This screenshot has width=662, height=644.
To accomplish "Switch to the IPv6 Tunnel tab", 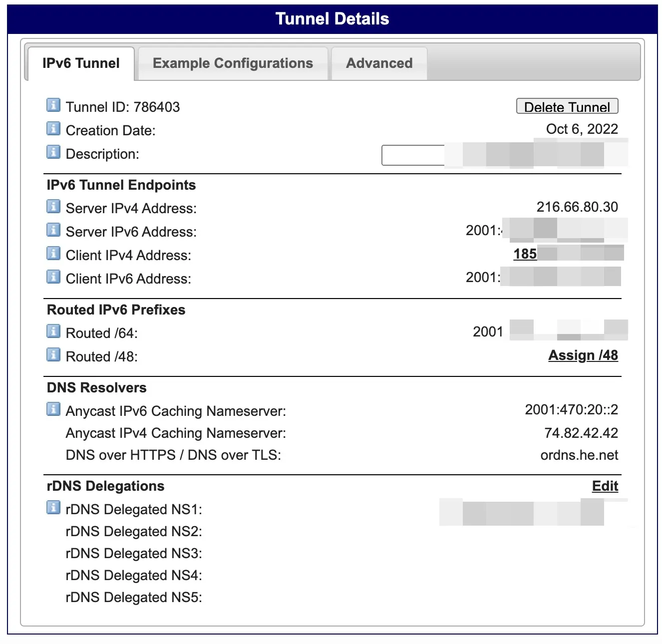I will (x=81, y=63).
